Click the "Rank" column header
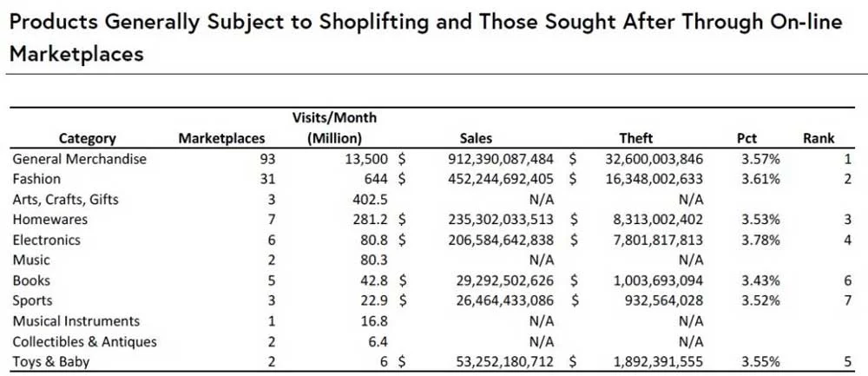 point(819,138)
